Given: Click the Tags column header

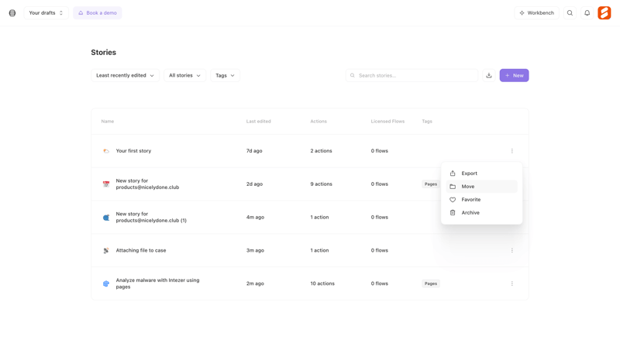Looking at the screenshot, I should click(427, 122).
